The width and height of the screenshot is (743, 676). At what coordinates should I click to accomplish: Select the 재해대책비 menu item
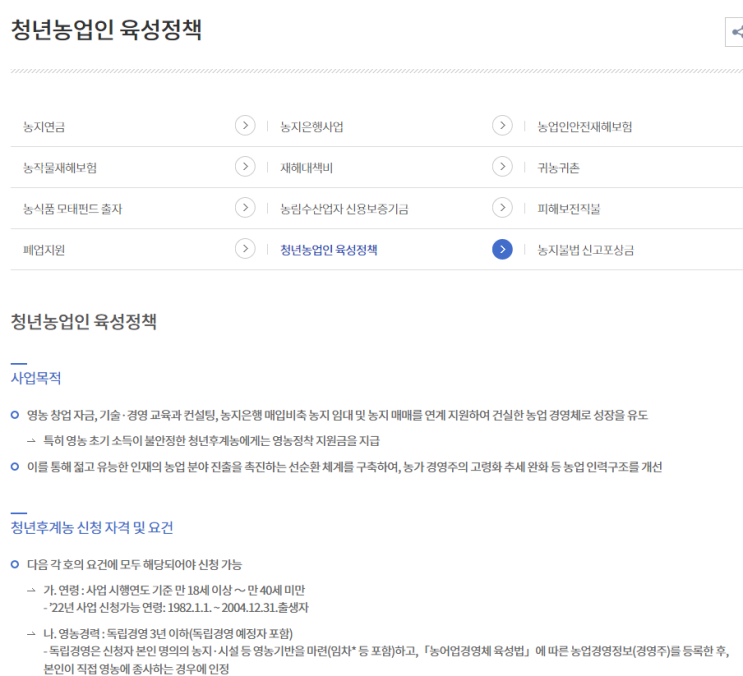coord(306,168)
